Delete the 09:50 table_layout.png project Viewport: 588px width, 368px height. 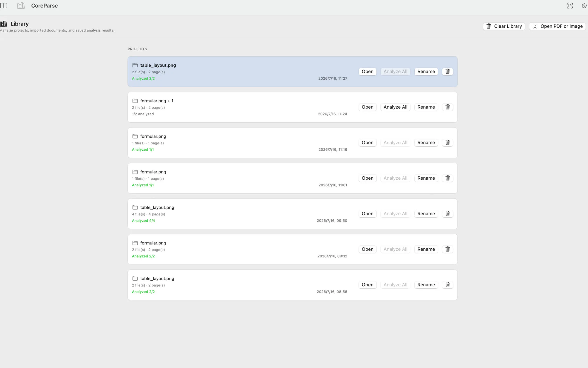tap(448, 214)
